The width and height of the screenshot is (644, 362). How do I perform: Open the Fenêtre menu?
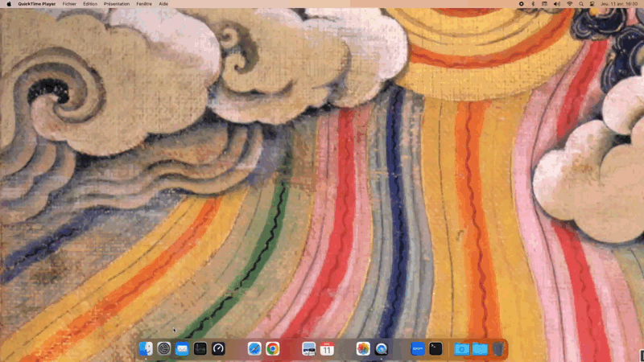(x=143, y=4)
